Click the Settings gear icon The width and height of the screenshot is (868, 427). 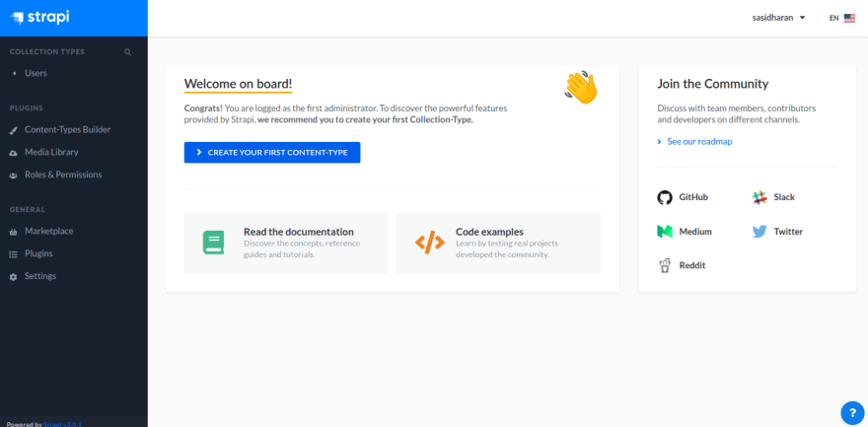click(x=13, y=276)
